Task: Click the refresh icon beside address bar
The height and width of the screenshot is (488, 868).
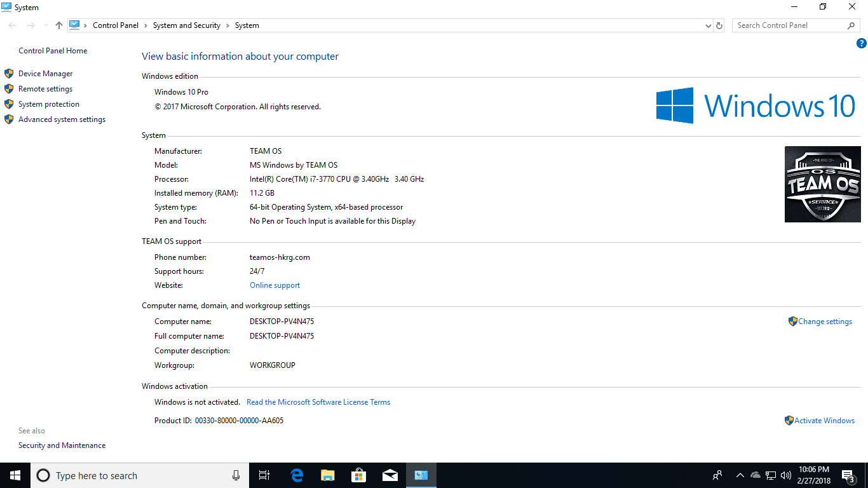Action: 719,25
